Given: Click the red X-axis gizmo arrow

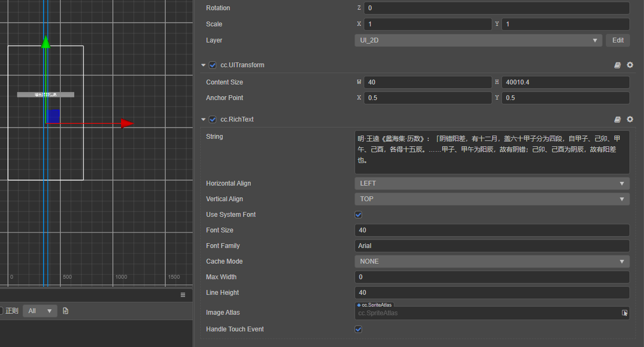Looking at the screenshot, I should point(128,123).
